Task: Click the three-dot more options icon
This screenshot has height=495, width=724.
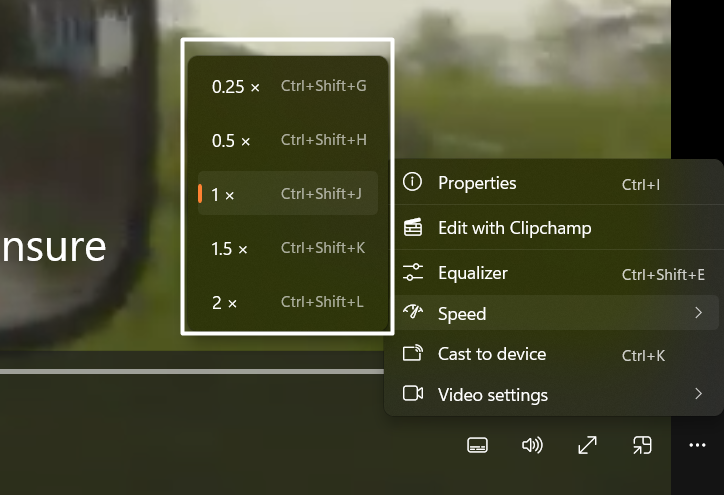Action: [x=697, y=445]
